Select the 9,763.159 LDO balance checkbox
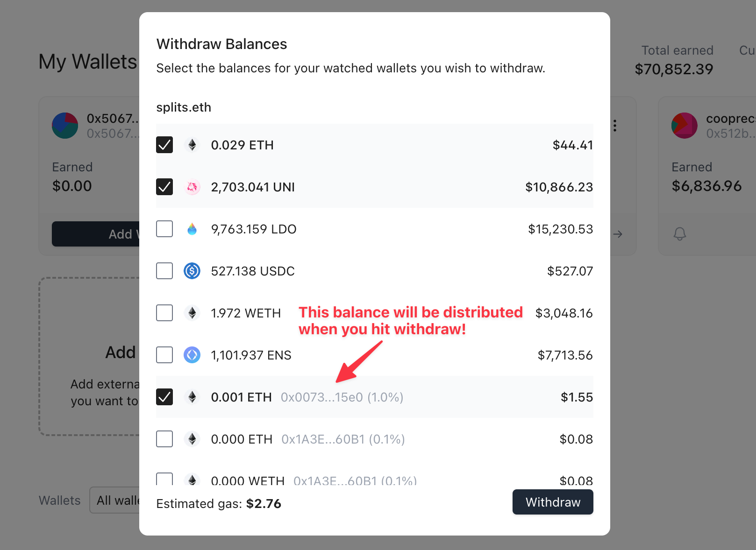Screen dimensions: 756x550 click(164, 229)
